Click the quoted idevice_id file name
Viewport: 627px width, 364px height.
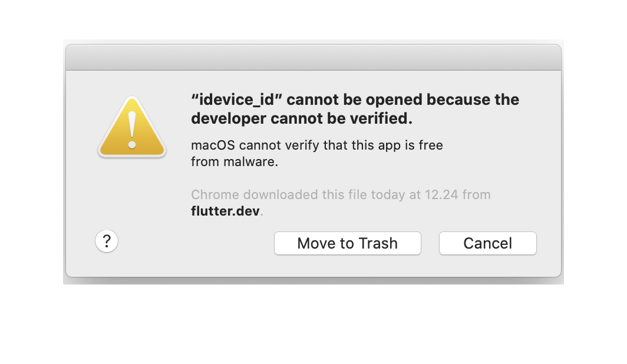[x=235, y=99]
